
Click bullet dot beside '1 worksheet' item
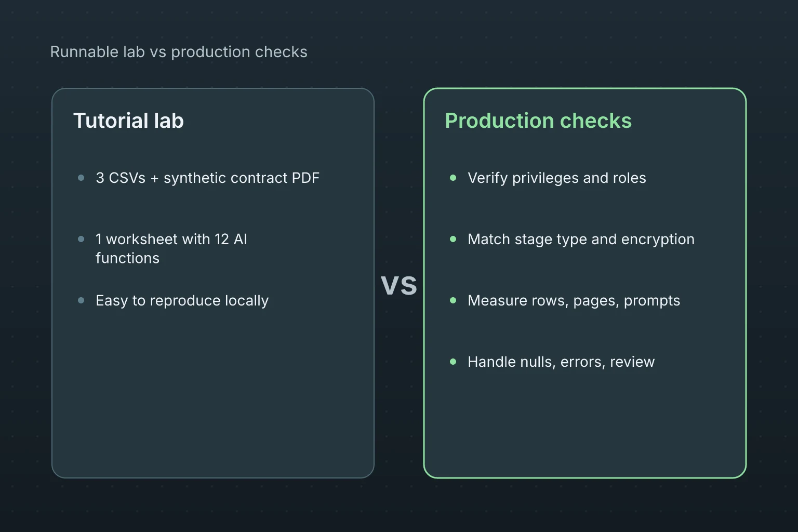point(81,239)
